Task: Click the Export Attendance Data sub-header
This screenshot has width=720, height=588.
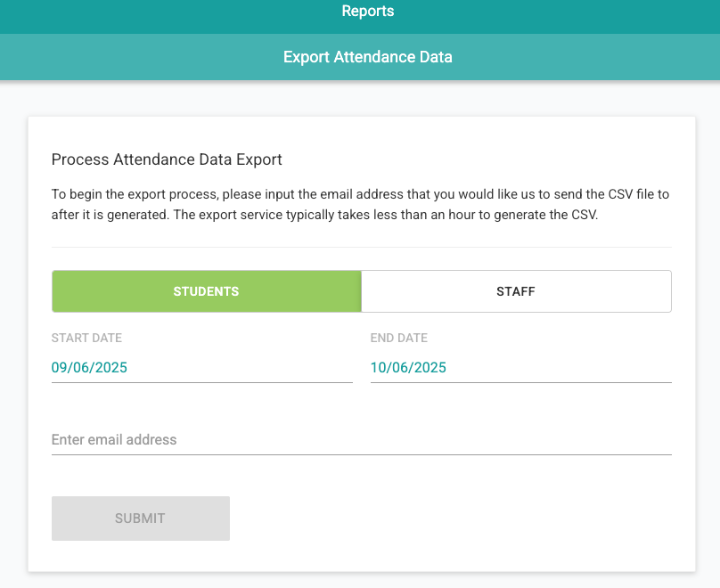Action: [x=367, y=57]
